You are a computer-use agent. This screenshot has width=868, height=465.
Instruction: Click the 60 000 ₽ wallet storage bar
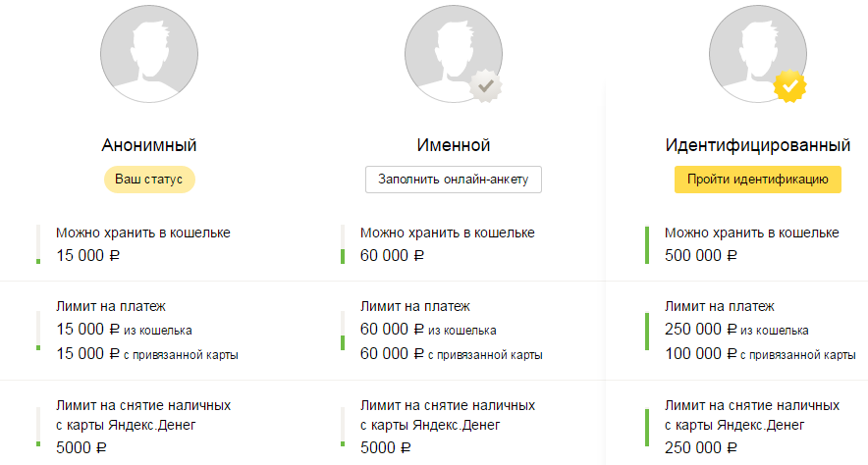(x=343, y=244)
